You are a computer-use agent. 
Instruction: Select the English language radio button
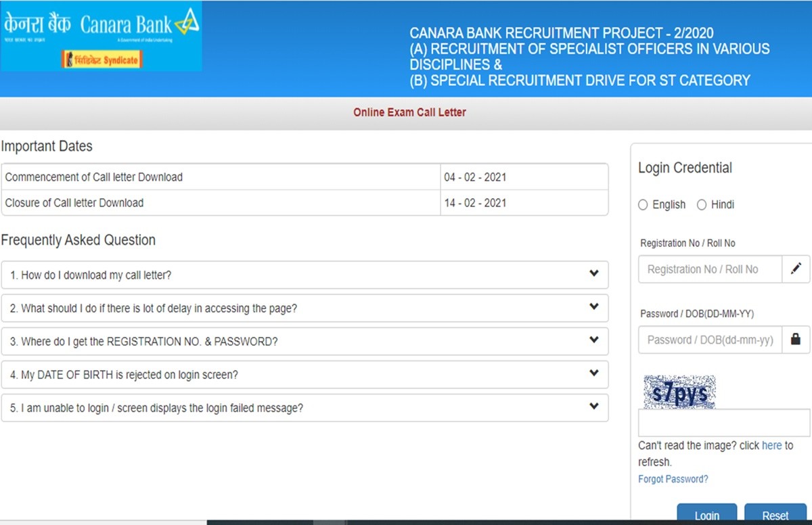(x=644, y=205)
